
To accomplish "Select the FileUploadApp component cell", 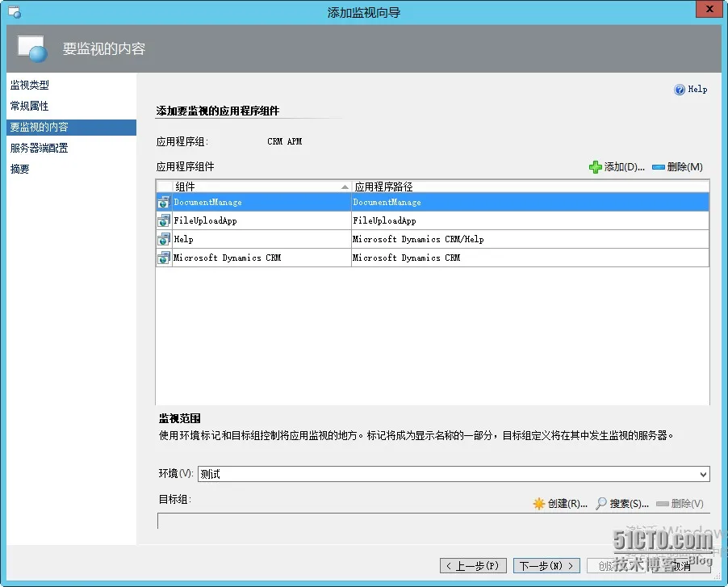I will [x=261, y=220].
